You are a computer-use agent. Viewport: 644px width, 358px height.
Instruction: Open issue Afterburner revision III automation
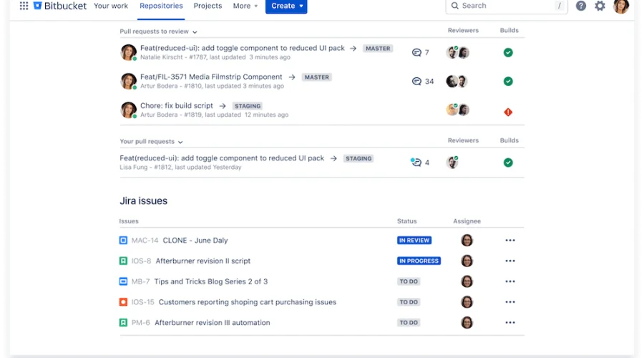click(x=213, y=322)
